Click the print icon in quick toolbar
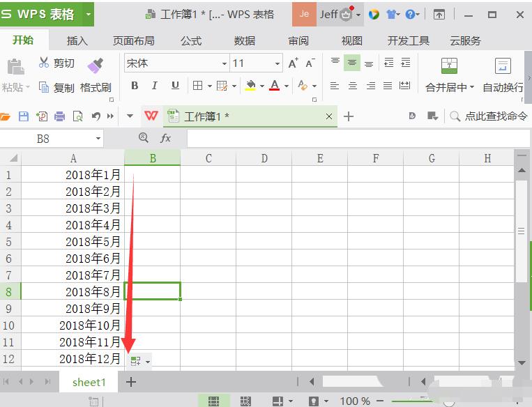This screenshot has width=532, height=407. point(60,116)
